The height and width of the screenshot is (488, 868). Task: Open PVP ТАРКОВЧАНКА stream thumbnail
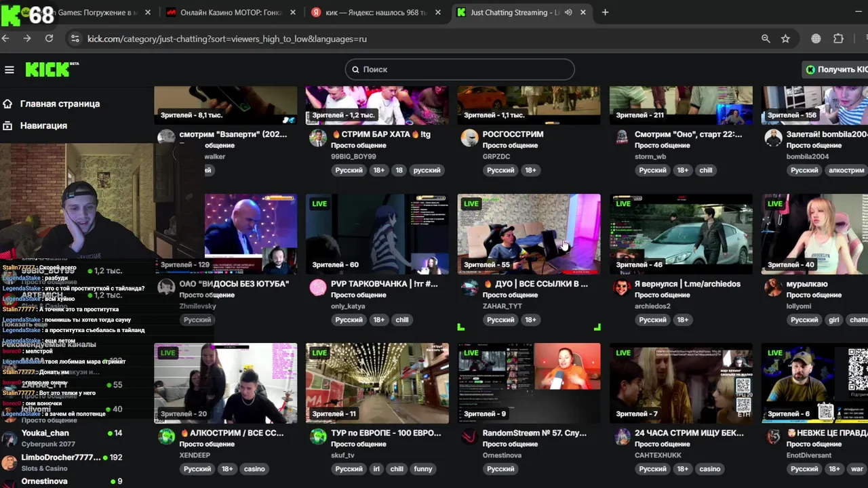377,234
